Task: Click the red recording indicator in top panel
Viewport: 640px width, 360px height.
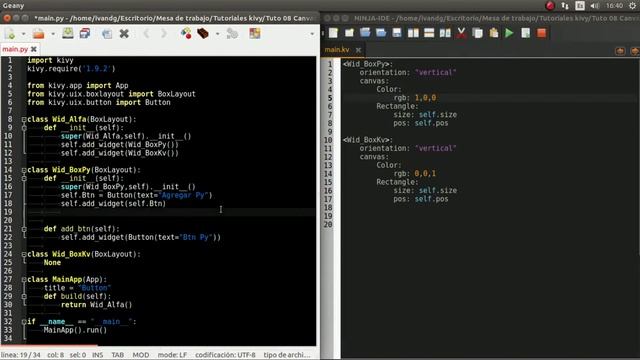Action: pyautogui.click(x=550, y=6)
